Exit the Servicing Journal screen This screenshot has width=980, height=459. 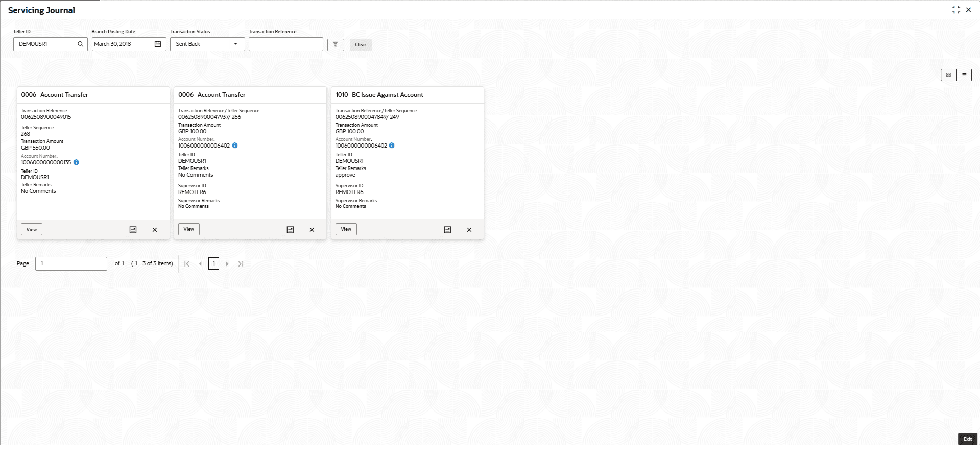click(x=967, y=439)
